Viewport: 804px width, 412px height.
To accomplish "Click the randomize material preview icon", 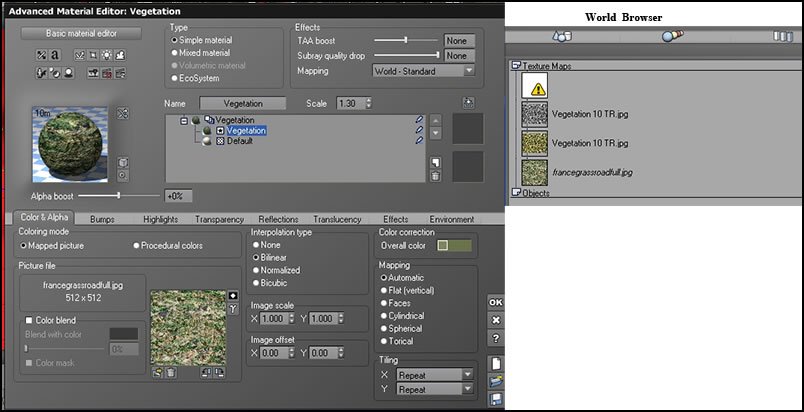I will [x=123, y=113].
